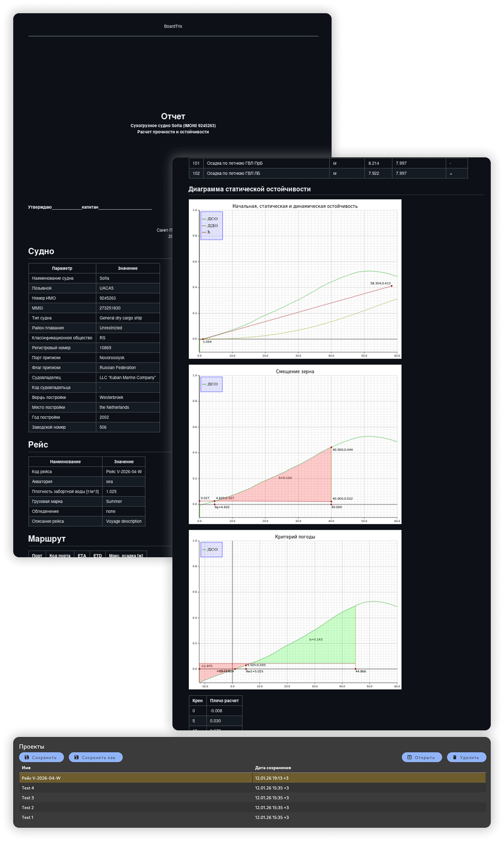Click the 58.354;0.413 point on the h line
The height and width of the screenshot is (841, 504).
tap(392, 286)
